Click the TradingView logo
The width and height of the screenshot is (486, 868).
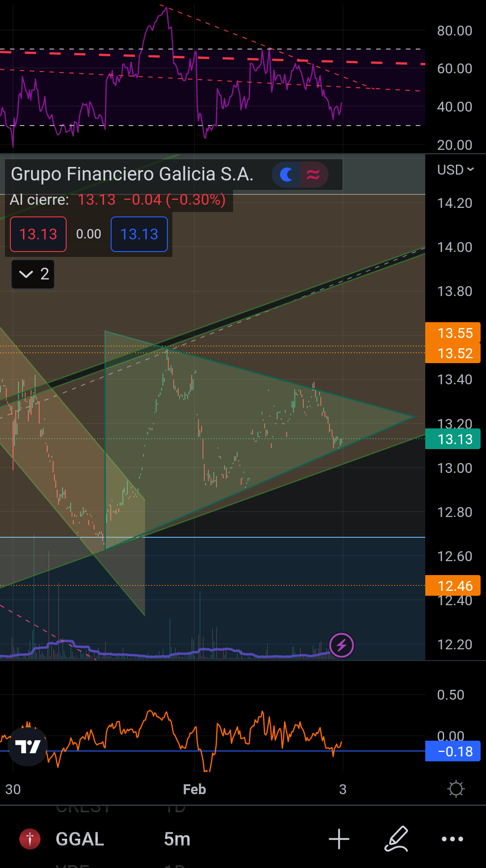pos(28,747)
